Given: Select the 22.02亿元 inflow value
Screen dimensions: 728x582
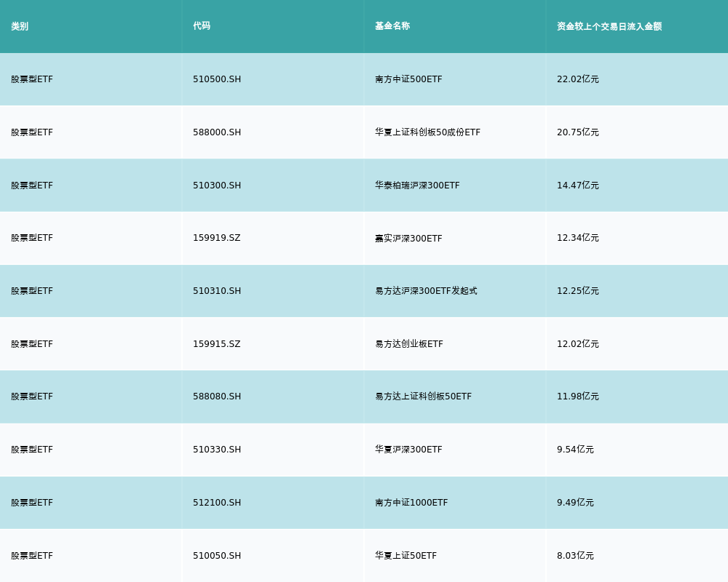Looking at the screenshot, I should pos(578,79).
